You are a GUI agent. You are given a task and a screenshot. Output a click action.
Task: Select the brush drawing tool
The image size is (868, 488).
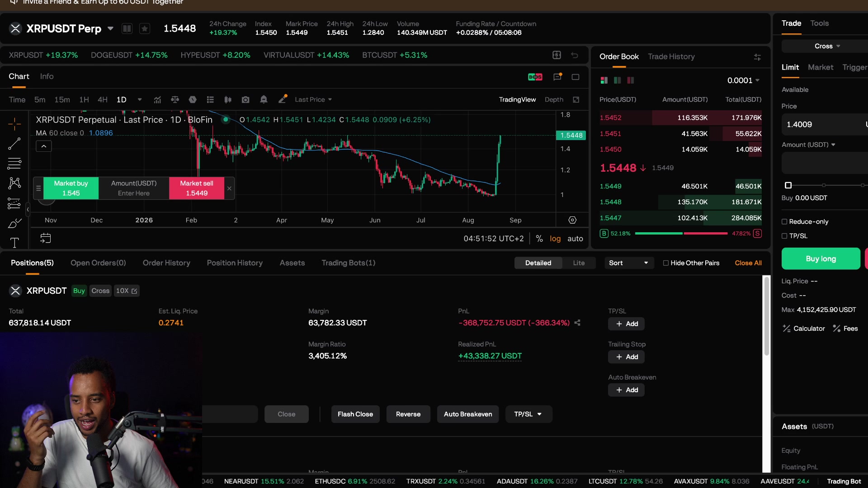14,223
